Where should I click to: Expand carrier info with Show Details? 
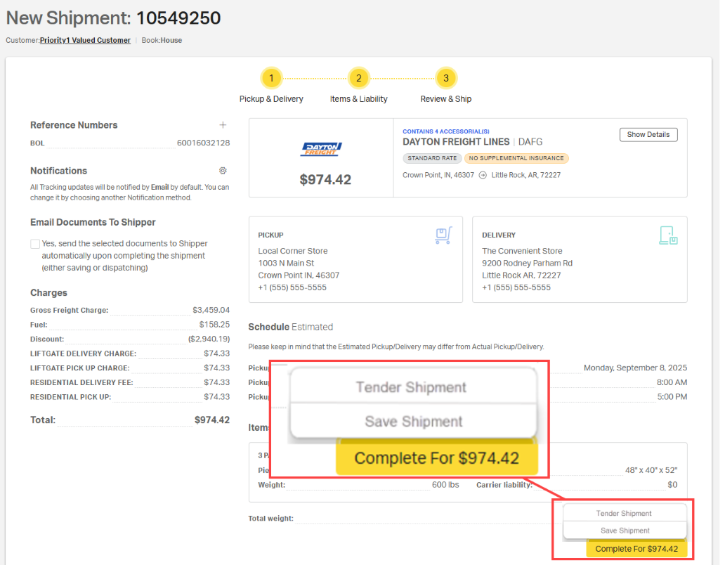tap(648, 135)
